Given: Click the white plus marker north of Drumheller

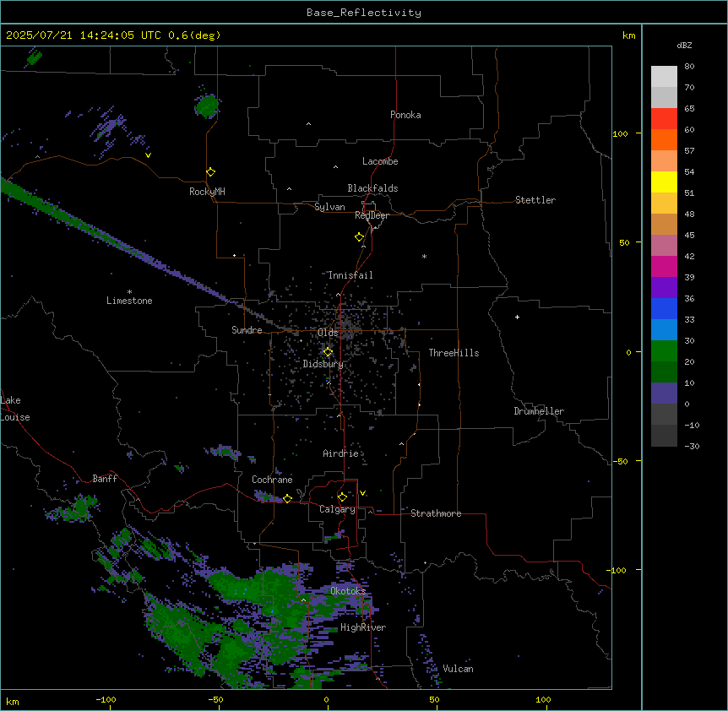Looking at the screenshot, I should click(x=517, y=317).
